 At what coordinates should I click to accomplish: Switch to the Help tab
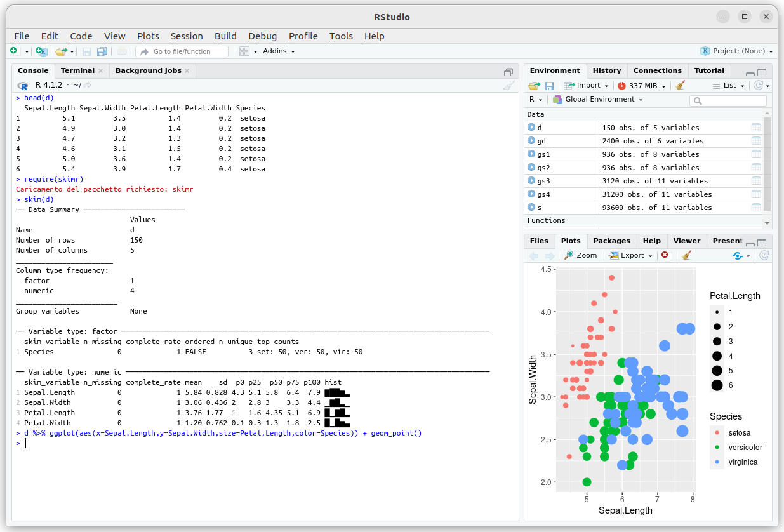tap(651, 241)
